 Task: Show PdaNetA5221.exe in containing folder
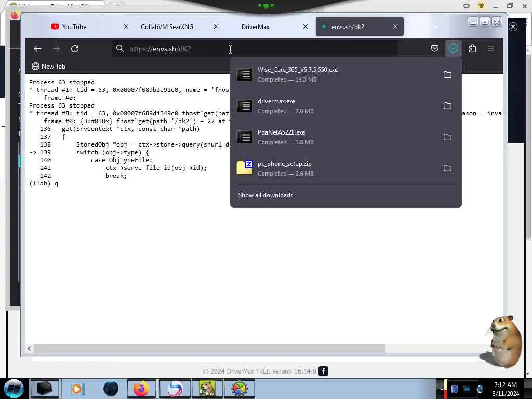tap(447, 137)
